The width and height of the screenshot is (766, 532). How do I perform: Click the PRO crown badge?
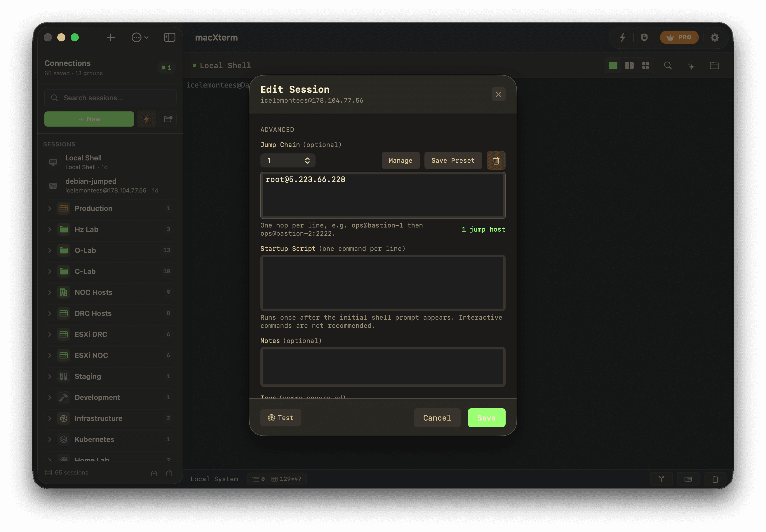pos(679,37)
